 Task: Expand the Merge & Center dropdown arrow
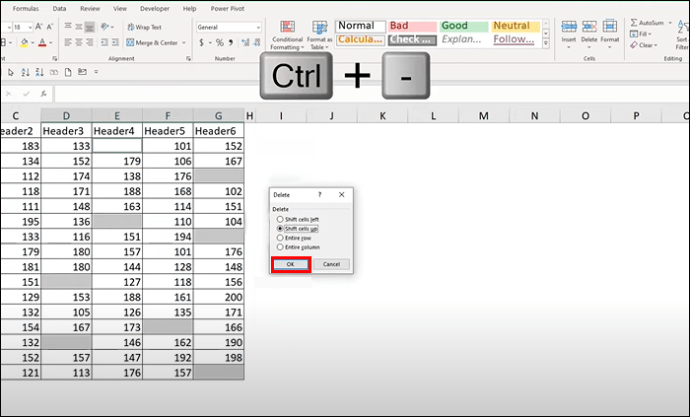[184, 43]
